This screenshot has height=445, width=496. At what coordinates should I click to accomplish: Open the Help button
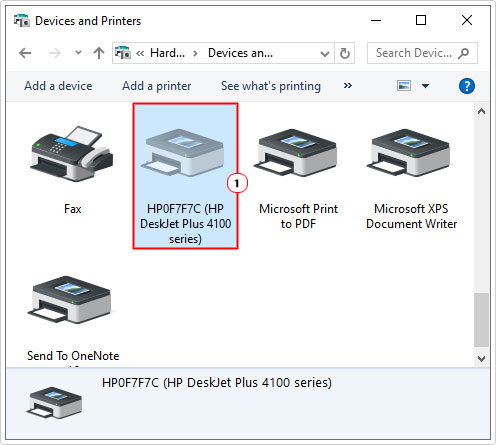(x=467, y=86)
